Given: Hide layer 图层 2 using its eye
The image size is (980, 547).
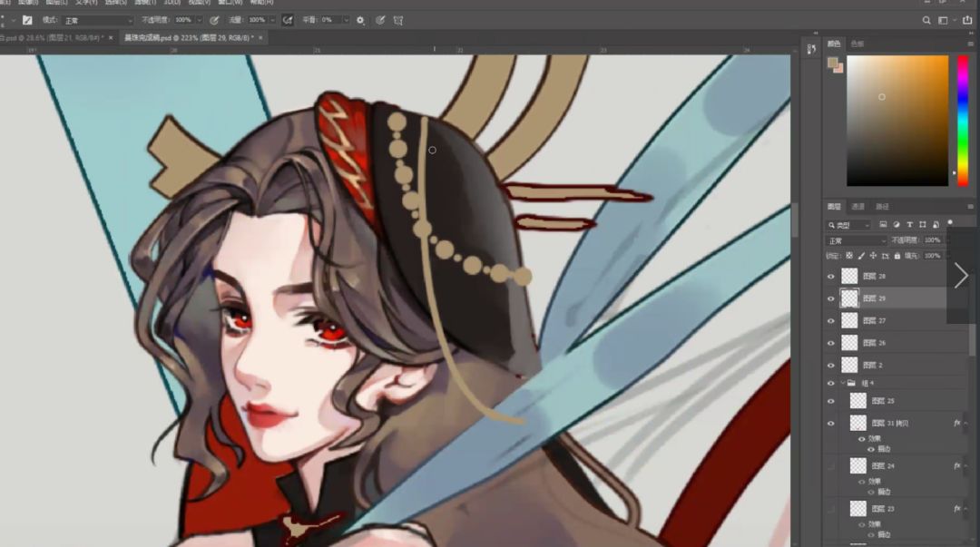Looking at the screenshot, I should click(830, 365).
